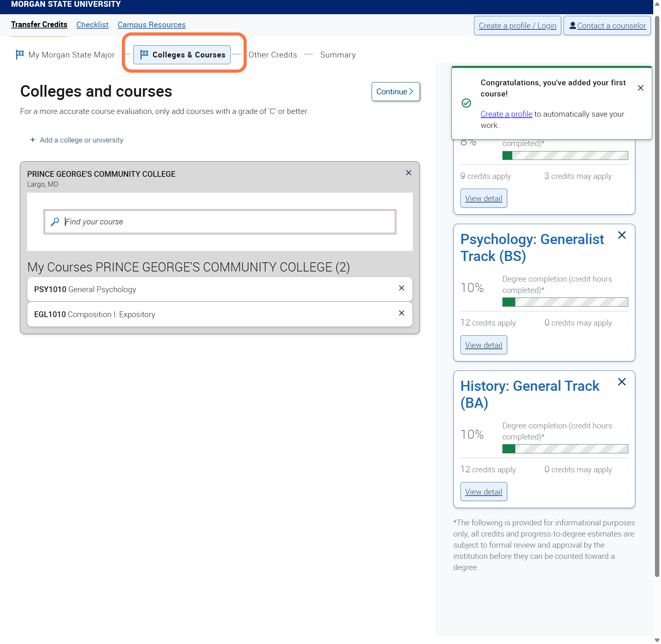Viewport: 661px width, 644px height.
Task: Select the EGL1010 Composition I: Expository row
Action: [x=220, y=314]
